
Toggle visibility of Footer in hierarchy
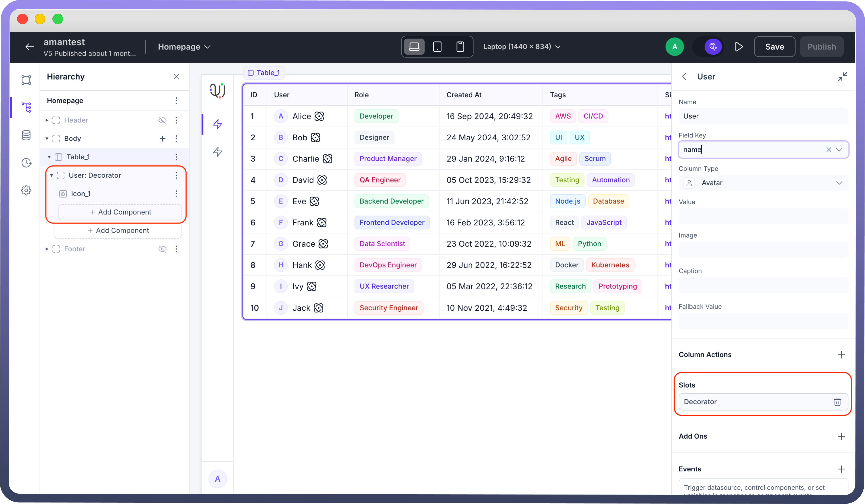click(162, 249)
